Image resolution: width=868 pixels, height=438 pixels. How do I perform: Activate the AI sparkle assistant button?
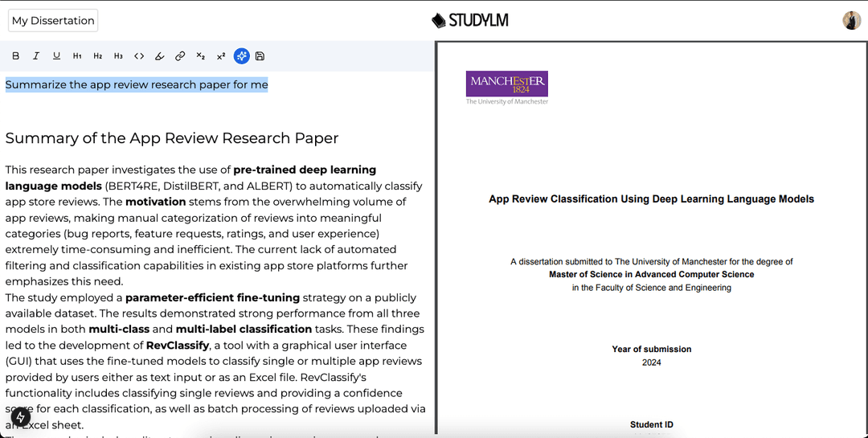tap(241, 56)
